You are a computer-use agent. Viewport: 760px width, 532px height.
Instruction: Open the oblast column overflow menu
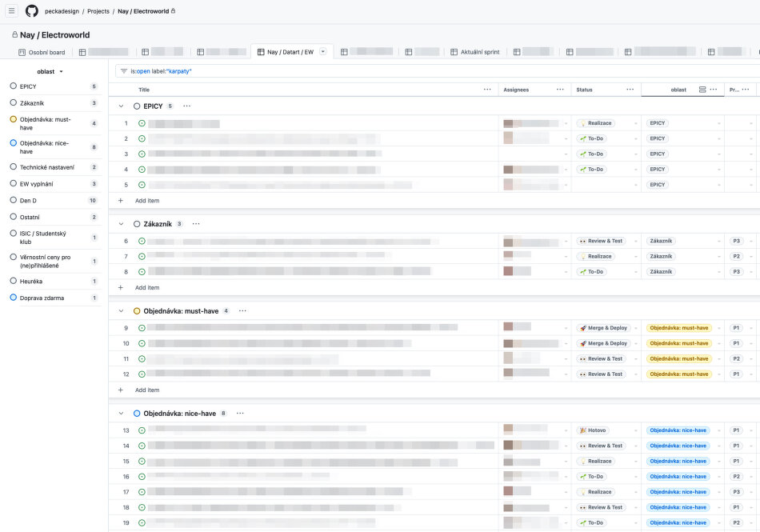point(712,90)
